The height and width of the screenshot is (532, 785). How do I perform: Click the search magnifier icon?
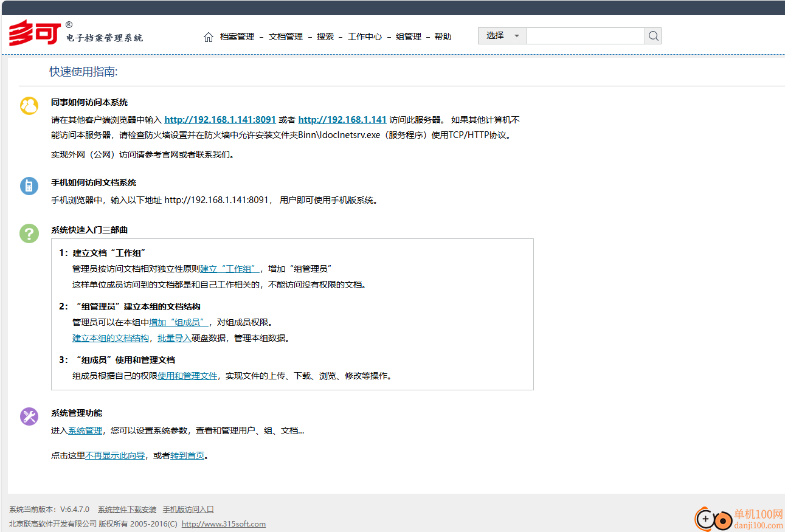[653, 36]
